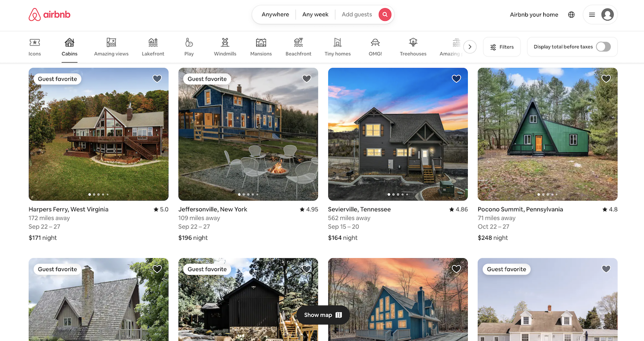
Task: Open the language and region globe menu
Action: (571, 14)
